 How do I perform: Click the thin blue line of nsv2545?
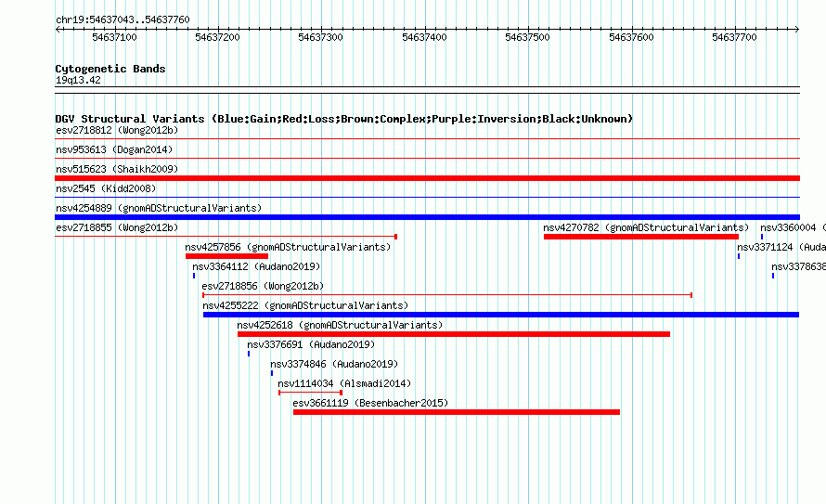[x=427, y=198]
